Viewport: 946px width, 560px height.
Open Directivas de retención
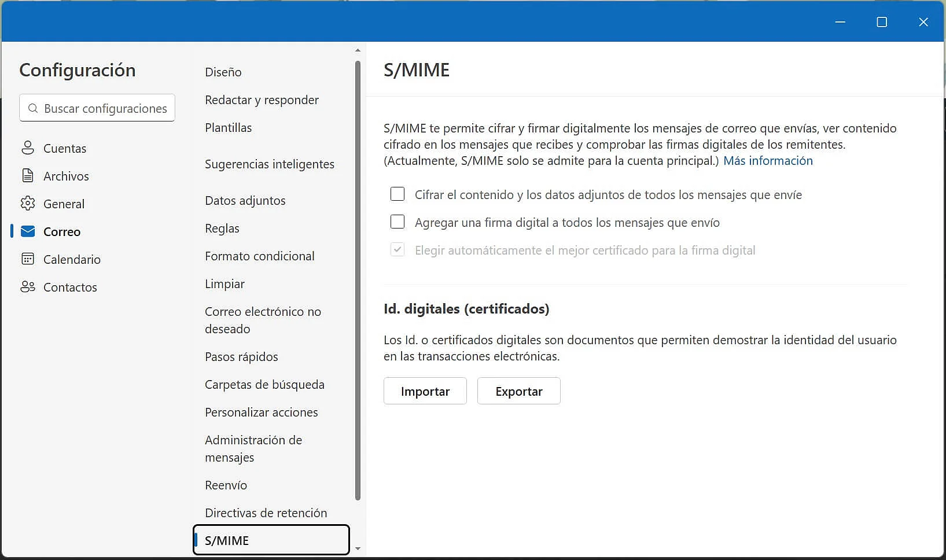coord(266,513)
